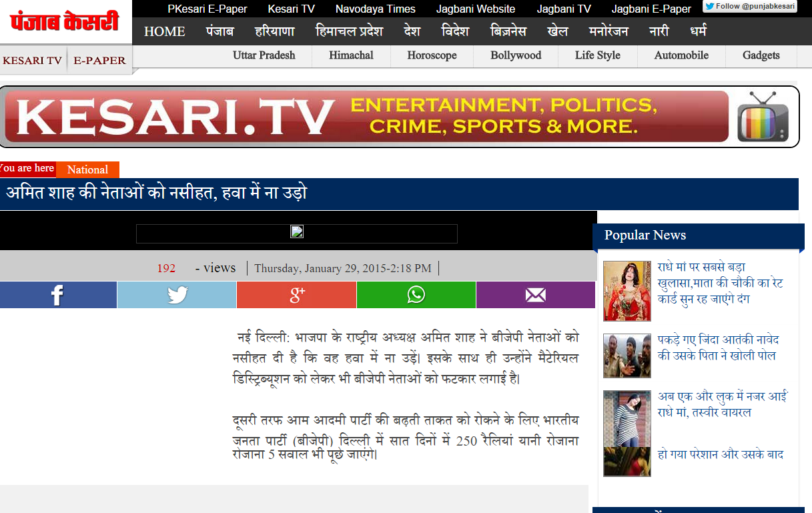This screenshot has height=513, width=812.
Task: Switch to Uttar Pradesh tab
Action: point(264,55)
